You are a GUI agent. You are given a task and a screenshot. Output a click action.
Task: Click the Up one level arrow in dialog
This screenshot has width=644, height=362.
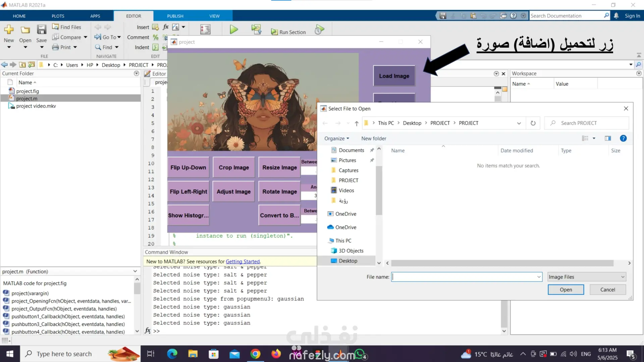357,123
